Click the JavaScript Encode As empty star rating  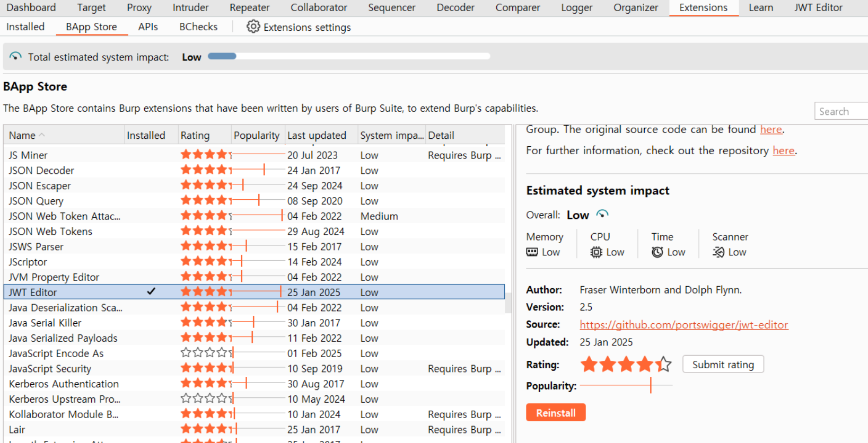206,353
